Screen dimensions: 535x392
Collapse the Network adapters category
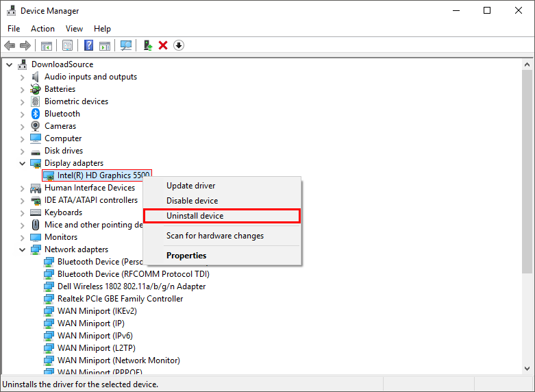[x=23, y=249]
